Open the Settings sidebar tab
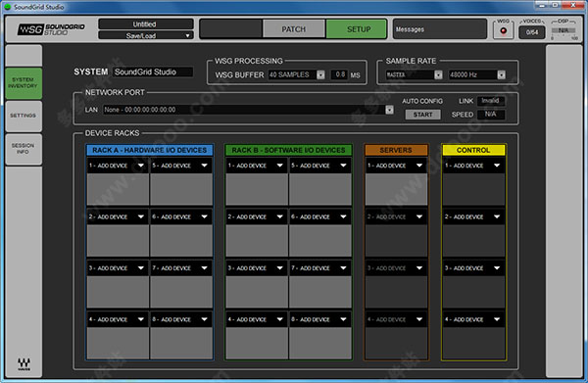Image resolution: width=588 pixels, height=383 pixels. point(24,116)
